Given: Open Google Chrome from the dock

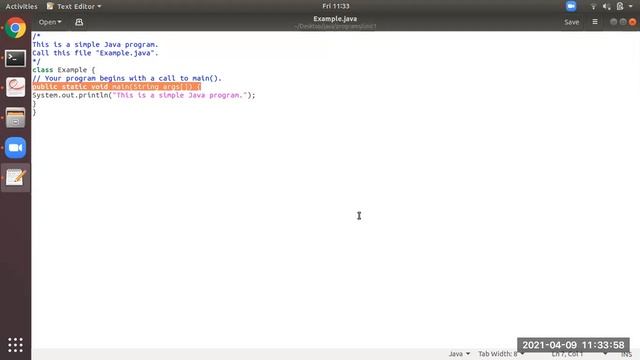Looking at the screenshot, I should pos(16,28).
